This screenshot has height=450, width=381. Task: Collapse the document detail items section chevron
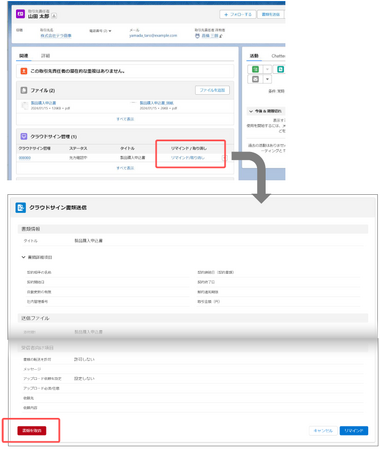(x=23, y=257)
